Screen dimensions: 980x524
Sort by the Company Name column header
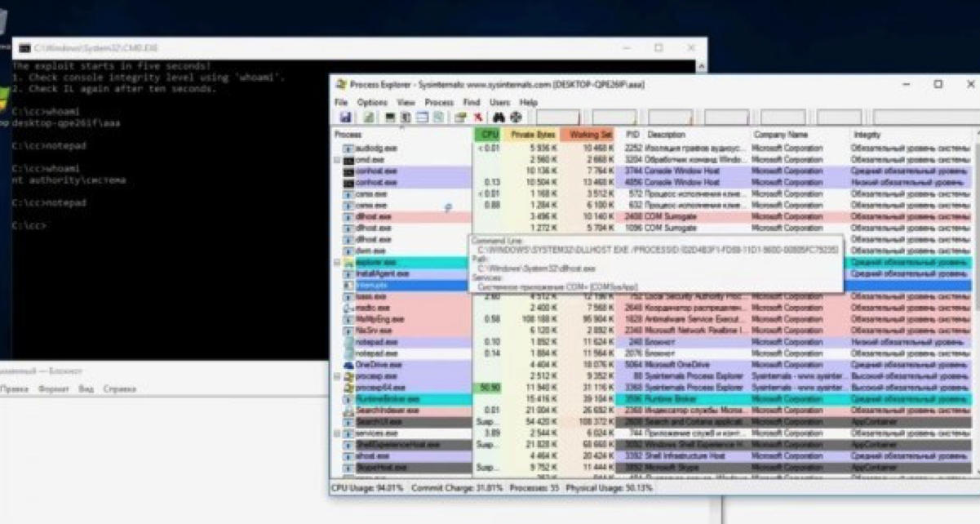798,134
